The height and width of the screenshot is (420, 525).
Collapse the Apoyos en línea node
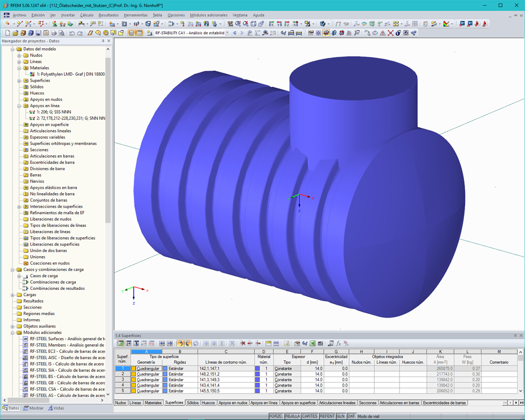[19, 106]
